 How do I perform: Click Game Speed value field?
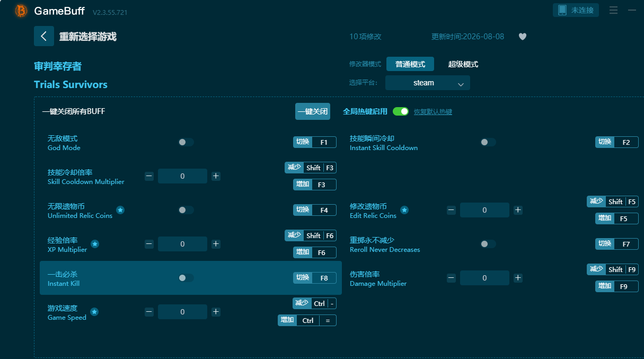182,312
